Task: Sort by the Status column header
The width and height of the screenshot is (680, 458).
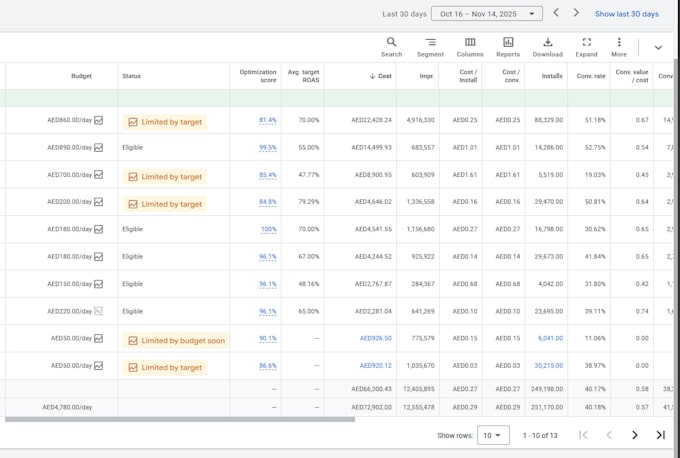Action: pos(131,76)
